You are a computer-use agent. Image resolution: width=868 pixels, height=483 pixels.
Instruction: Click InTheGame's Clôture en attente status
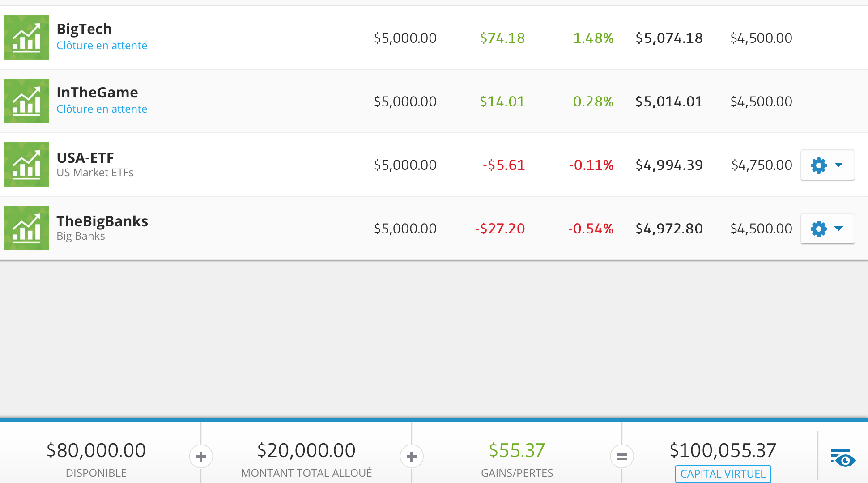pyautogui.click(x=102, y=109)
